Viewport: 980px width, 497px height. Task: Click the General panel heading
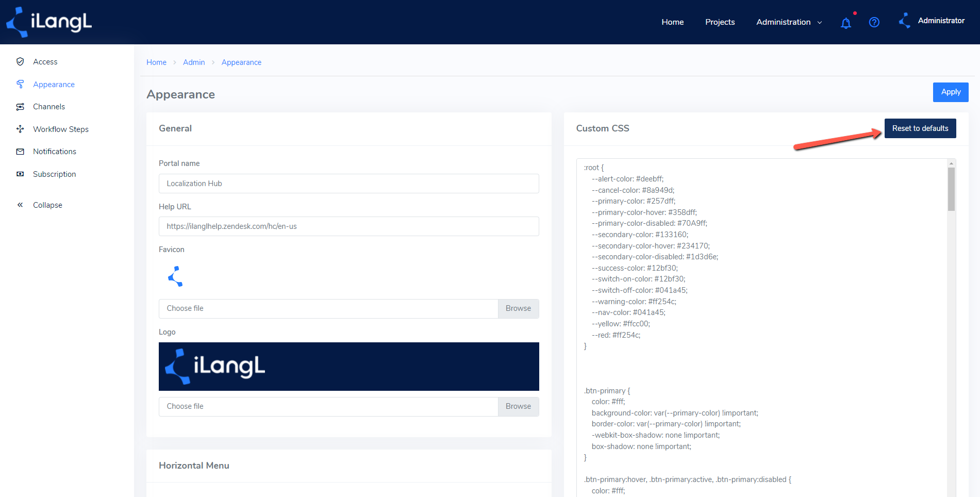[x=175, y=128]
